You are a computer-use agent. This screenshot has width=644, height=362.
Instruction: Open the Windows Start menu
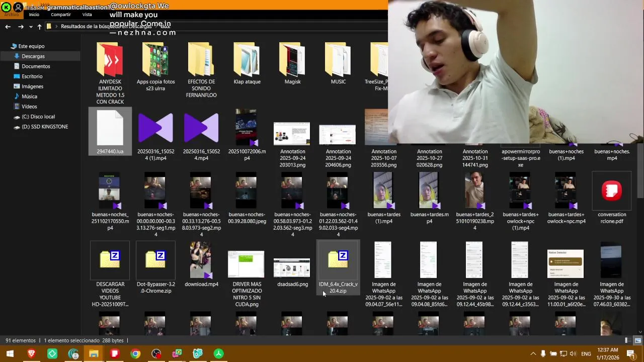point(10,354)
